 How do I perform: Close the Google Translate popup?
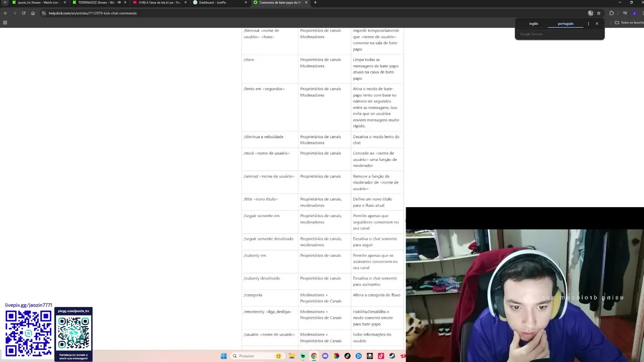pos(597,24)
